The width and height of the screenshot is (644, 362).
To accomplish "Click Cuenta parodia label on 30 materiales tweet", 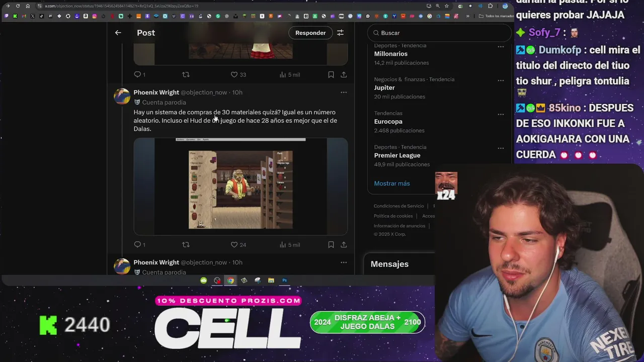I will (164, 102).
